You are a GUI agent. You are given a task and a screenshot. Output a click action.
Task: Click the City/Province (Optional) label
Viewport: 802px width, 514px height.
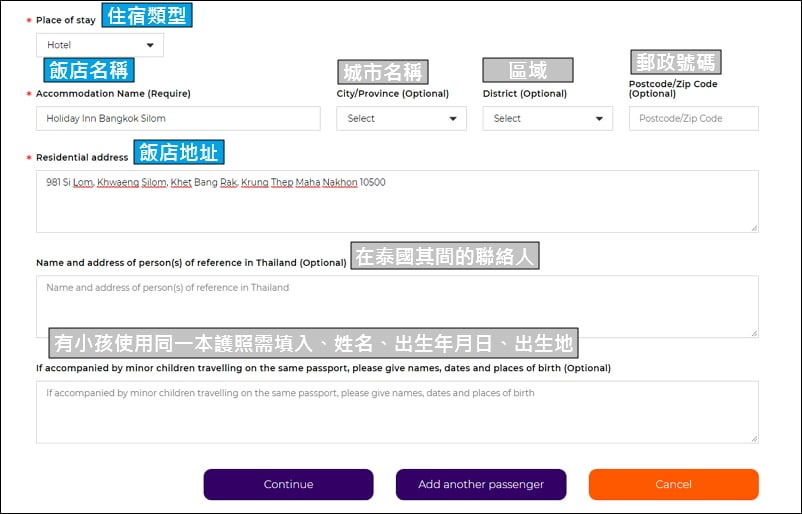point(392,94)
